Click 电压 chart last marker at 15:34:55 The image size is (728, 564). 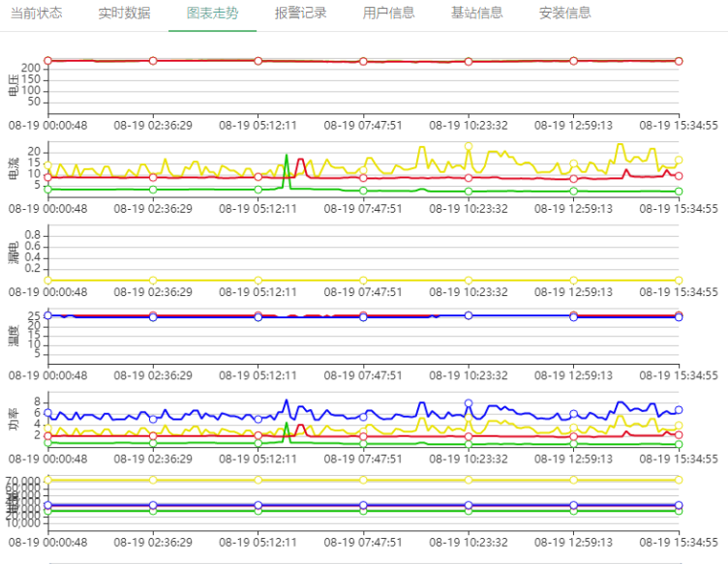click(679, 61)
